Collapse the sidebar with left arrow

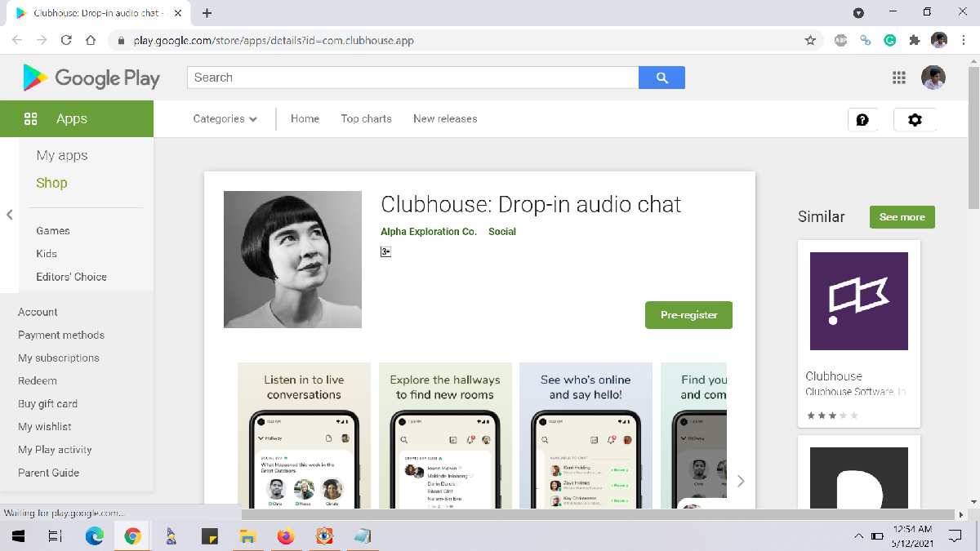point(10,215)
